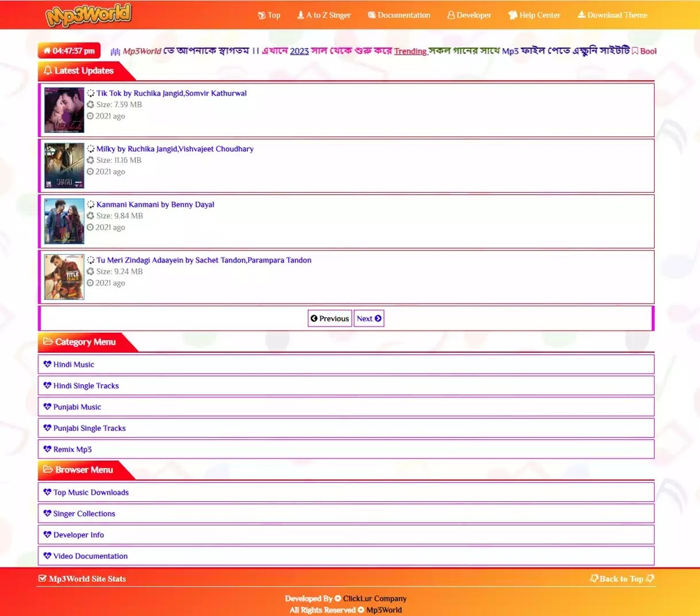The height and width of the screenshot is (616, 700).
Task: Click size icon next to 7.39 MB
Action: click(x=90, y=105)
